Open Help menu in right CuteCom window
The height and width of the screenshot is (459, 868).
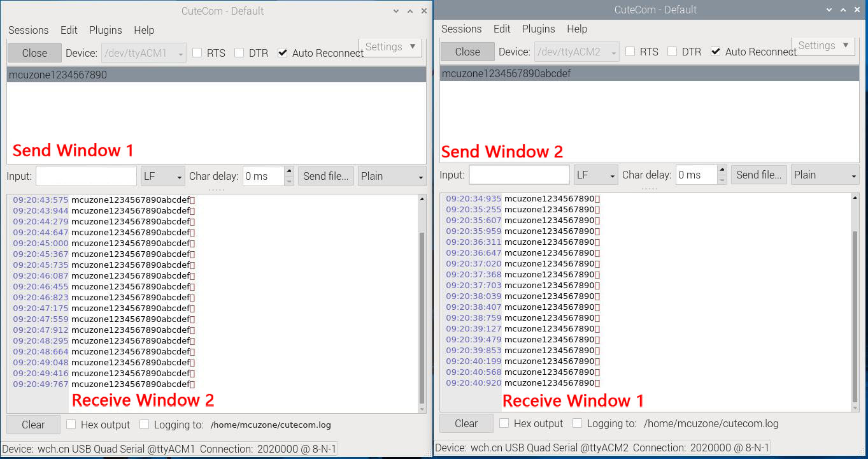pos(577,29)
